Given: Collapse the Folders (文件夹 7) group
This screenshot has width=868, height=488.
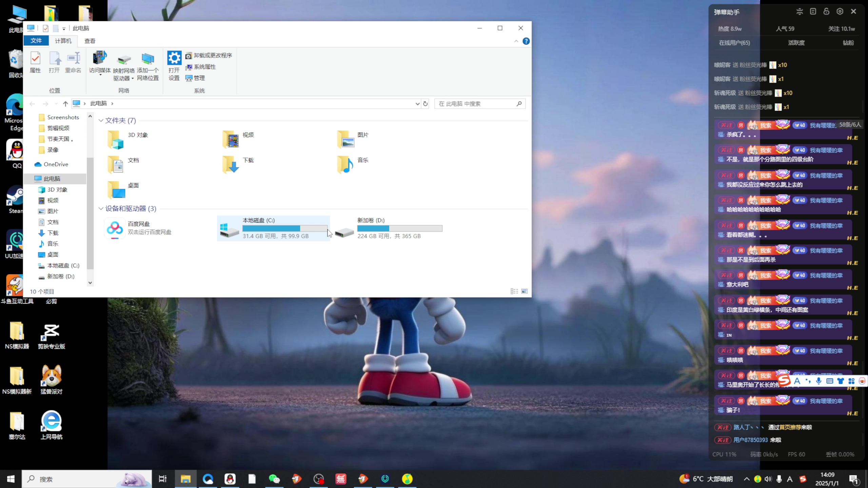Looking at the screenshot, I should point(101,120).
